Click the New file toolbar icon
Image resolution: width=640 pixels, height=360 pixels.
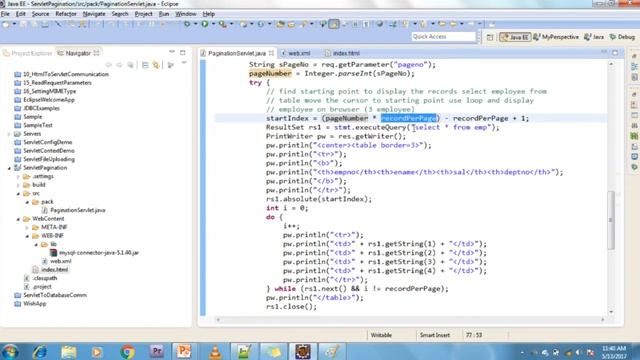click(x=6, y=24)
